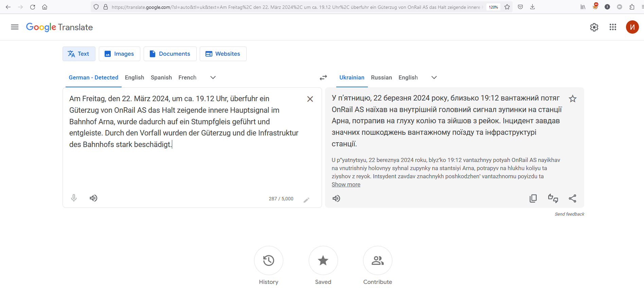Share the translation
644x291 pixels.
coord(572,198)
